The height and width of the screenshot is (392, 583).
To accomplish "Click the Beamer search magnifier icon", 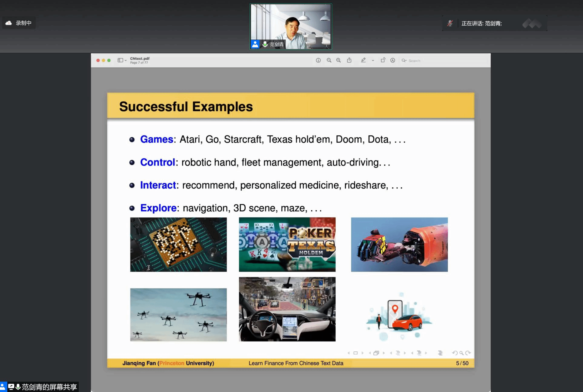I will (461, 353).
